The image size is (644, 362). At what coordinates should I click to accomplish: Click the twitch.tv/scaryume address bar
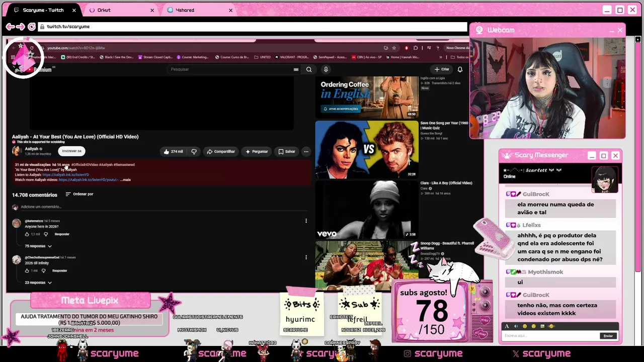[x=253, y=27]
